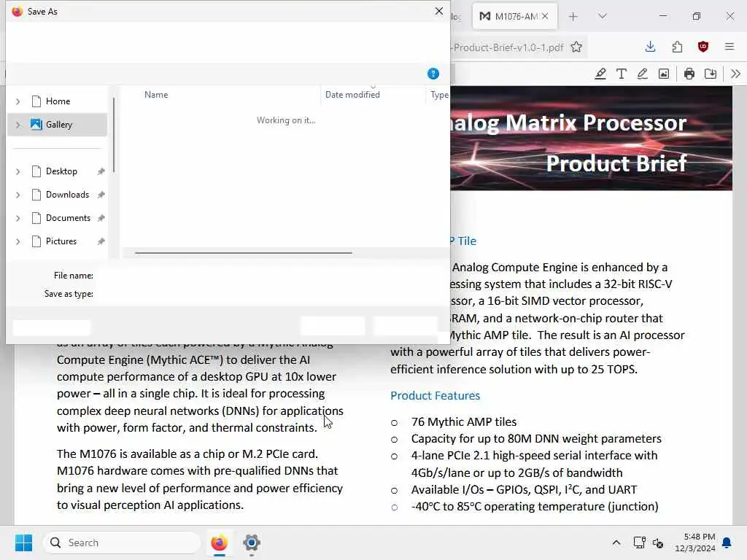Click the Documents pin icon

pos(101,218)
